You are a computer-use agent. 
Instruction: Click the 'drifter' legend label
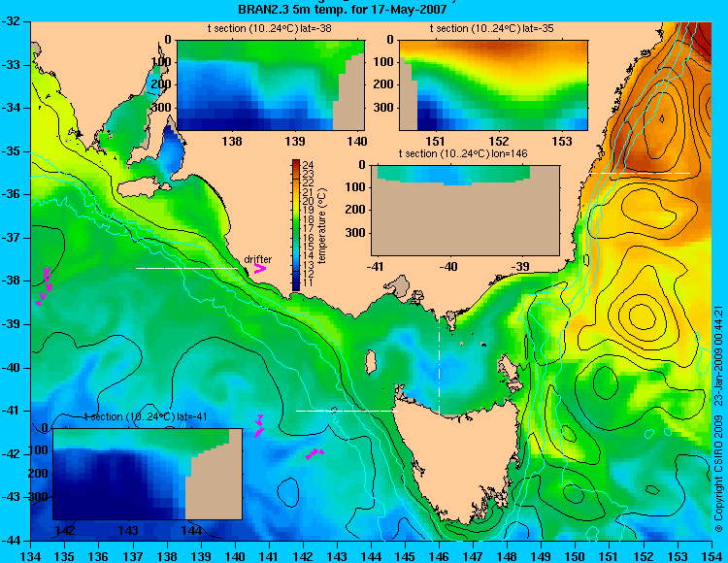[x=257, y=259]
